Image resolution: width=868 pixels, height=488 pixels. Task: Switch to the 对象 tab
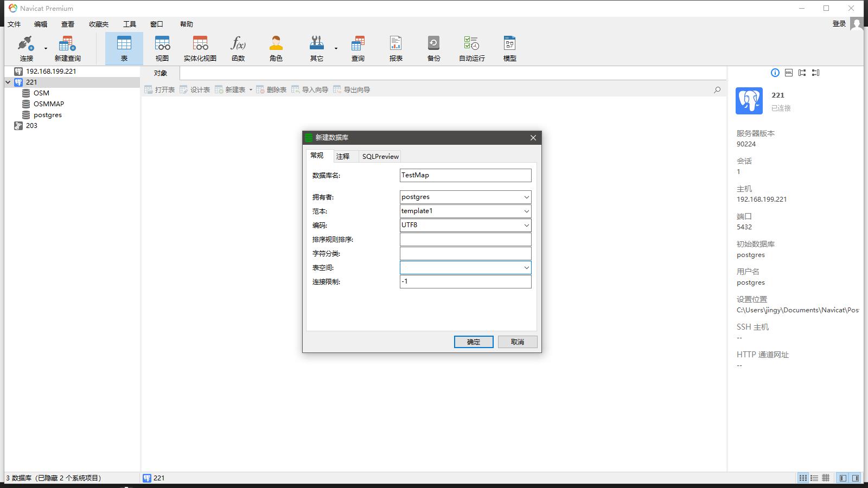click(161, 73)
